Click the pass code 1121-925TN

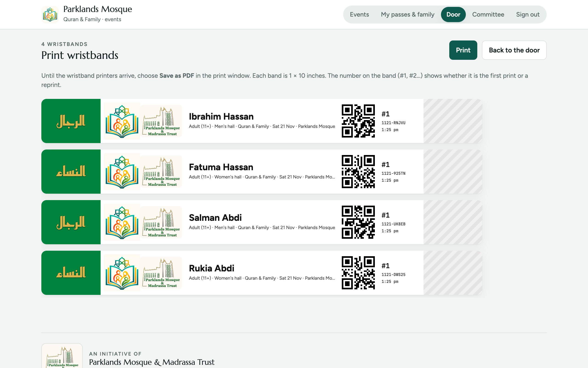[393, 173]
